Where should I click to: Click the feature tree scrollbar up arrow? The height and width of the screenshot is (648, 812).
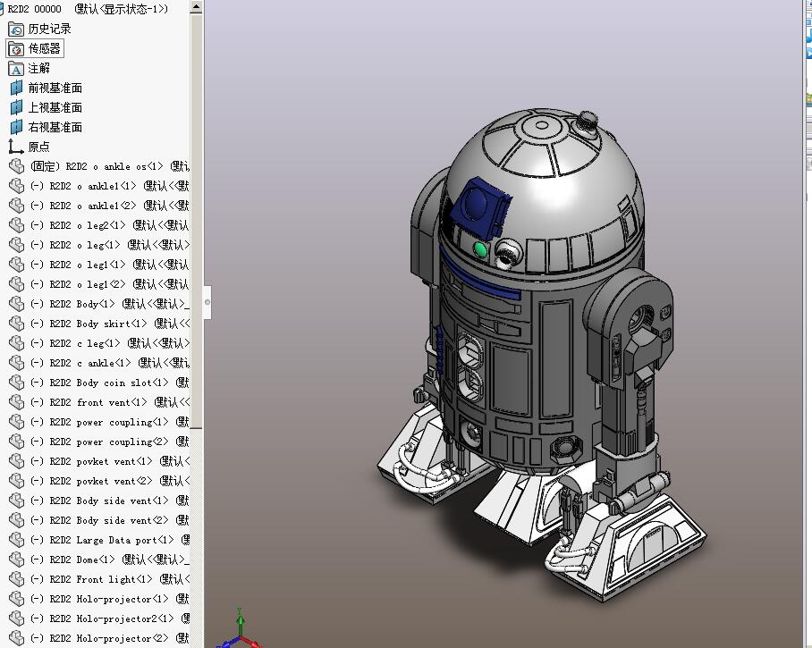point(197,7)
